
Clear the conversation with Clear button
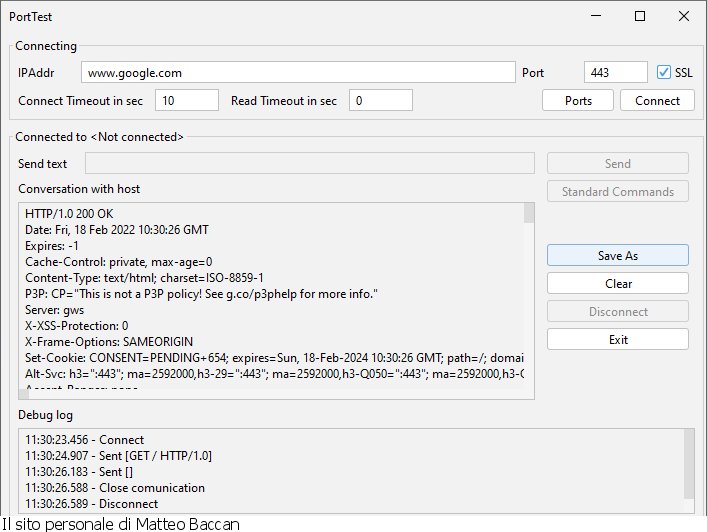pyautogui.click(x=617, y=284)
